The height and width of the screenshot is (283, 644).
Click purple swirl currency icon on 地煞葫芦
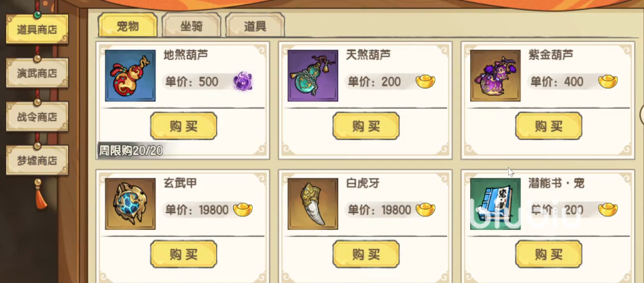click(243, 82)
